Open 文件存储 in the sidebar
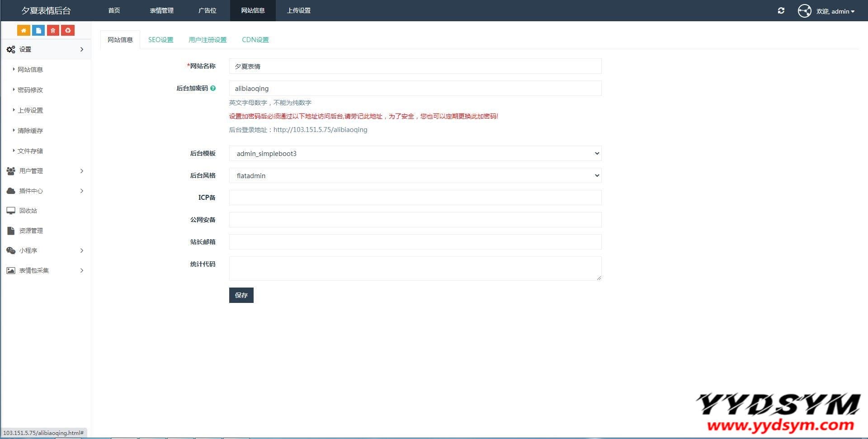 [x=30, y=151]
